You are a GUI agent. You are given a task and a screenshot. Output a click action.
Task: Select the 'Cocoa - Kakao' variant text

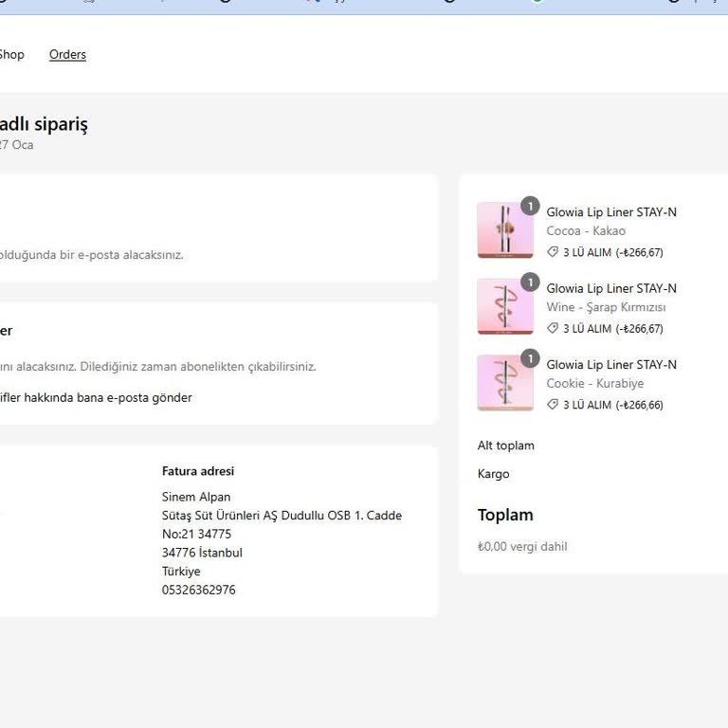pyautogui.click(x=586, y=231)
